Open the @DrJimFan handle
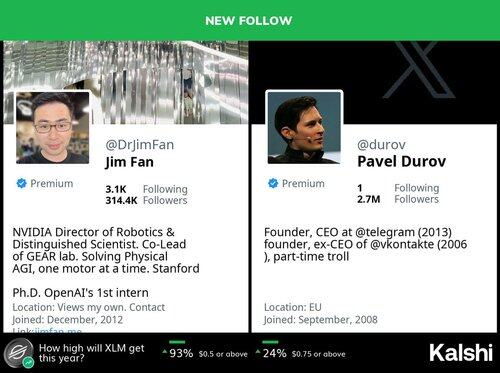Viewport: 500px width, 373px height. tap(140, 145)
